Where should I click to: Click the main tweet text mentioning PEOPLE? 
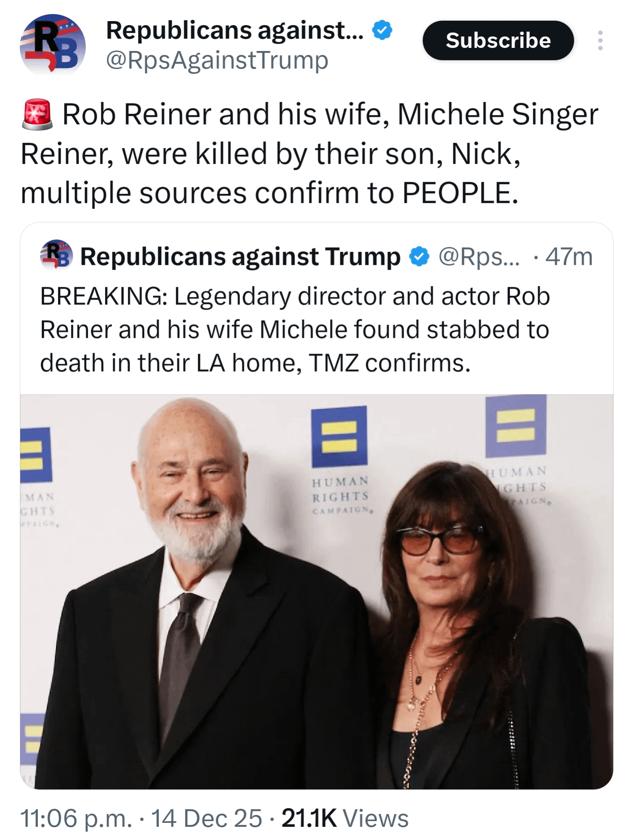point(308,153)
